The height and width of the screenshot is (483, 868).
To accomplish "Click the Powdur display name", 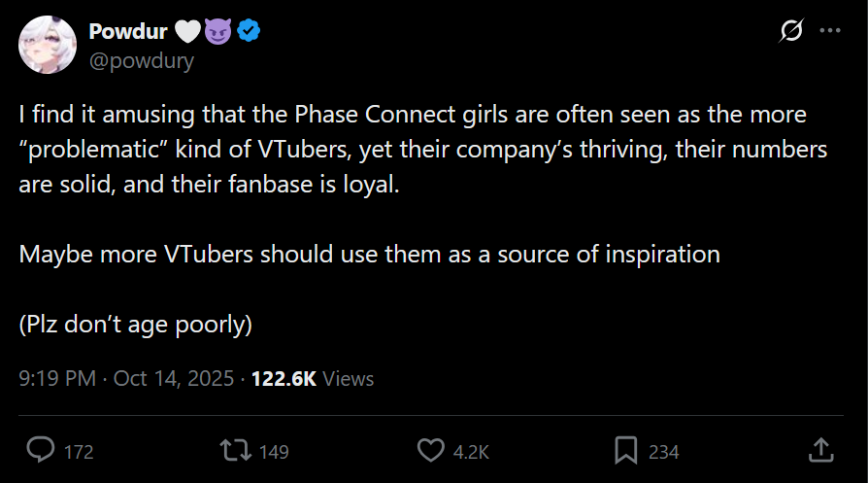I will tap(128, 32).
